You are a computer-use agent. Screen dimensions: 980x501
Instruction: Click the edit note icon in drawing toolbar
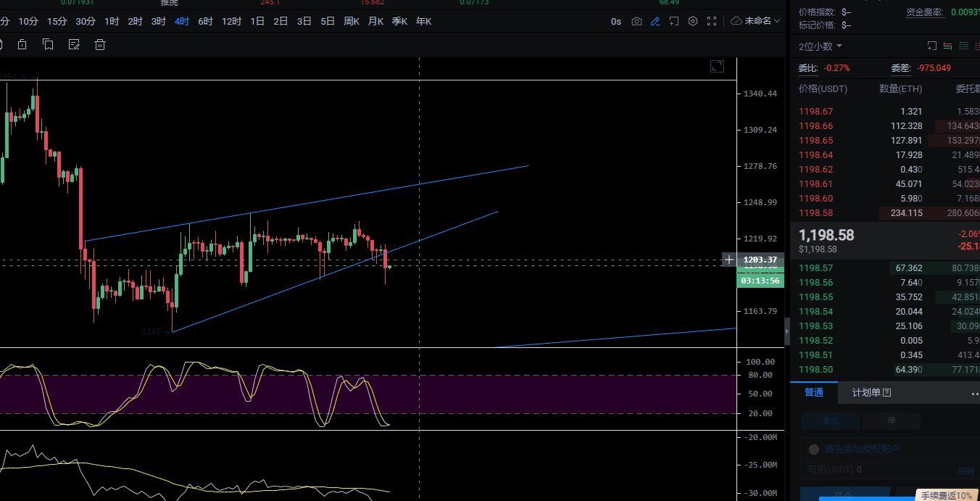coord(74,45)
